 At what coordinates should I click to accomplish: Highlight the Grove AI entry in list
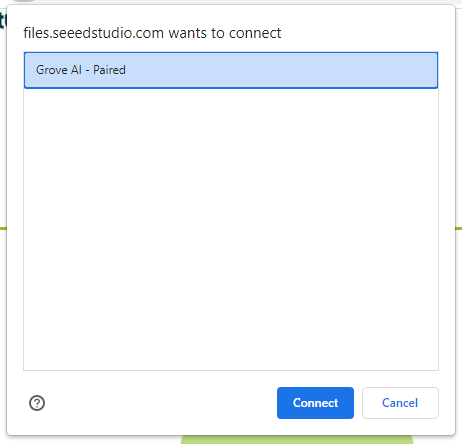231,70
